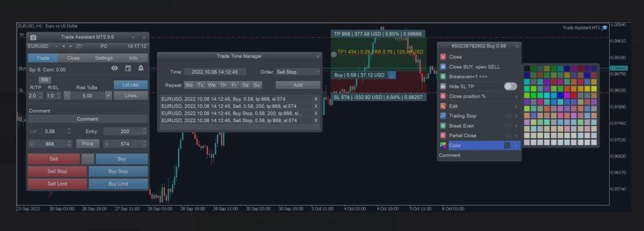
Task: Click the Break Even shield icon
Action: (443, 126)
